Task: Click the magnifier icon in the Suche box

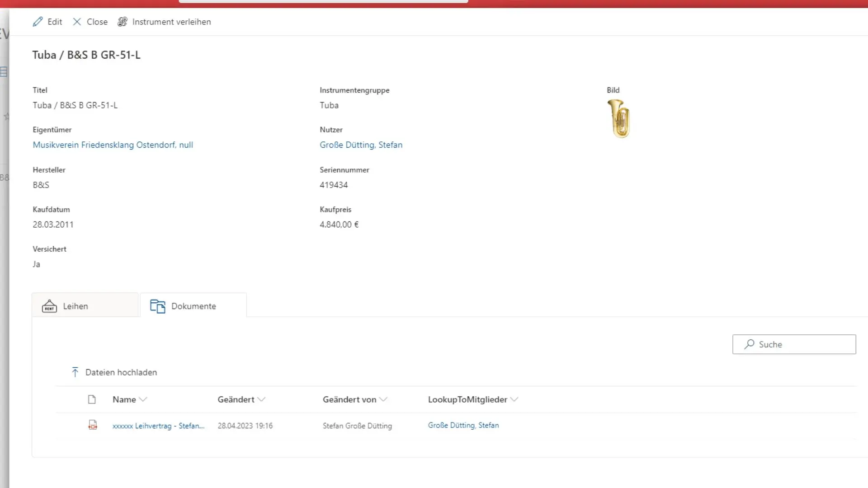Action: [749, 344]
